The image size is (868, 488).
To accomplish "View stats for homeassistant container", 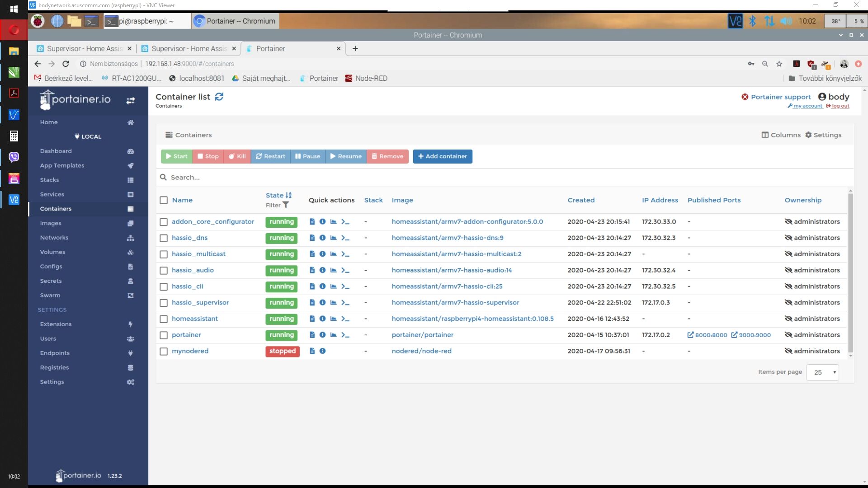I will 333,319.
